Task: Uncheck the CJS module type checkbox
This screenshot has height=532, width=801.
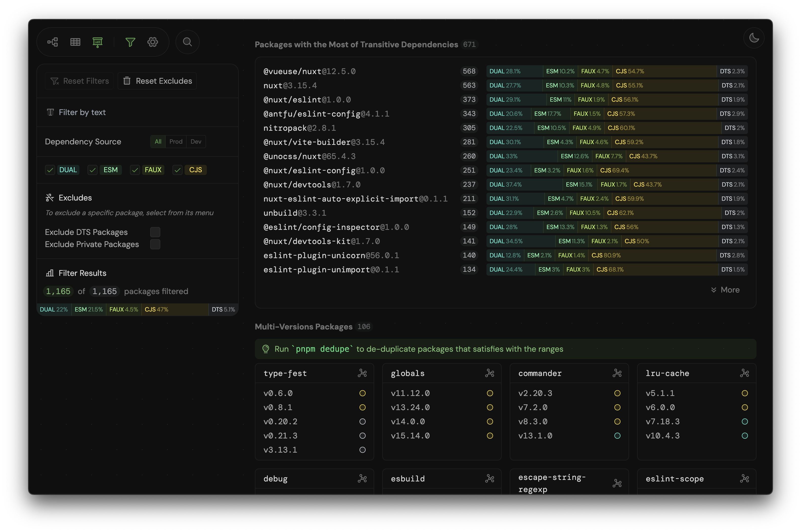Action: (177, 170)
